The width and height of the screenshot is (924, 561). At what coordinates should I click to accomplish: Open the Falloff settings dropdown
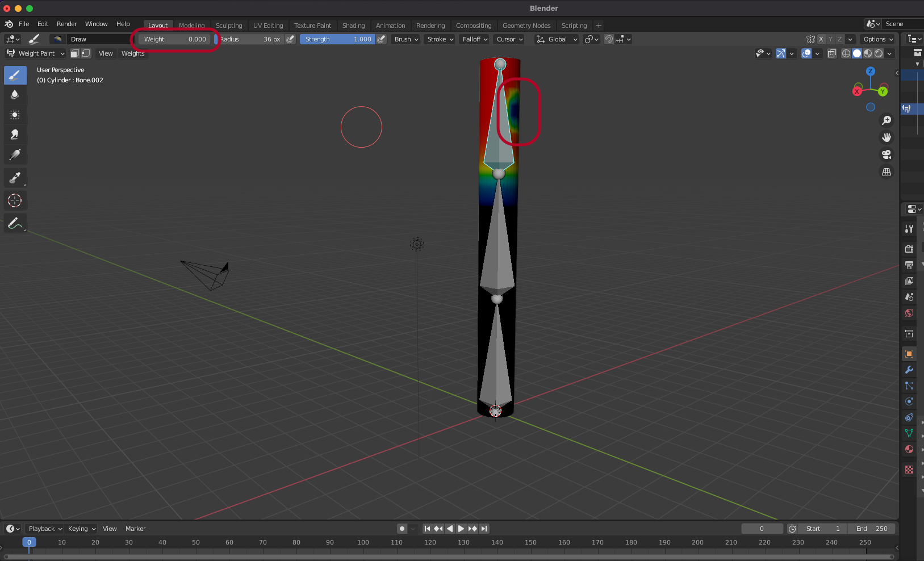pyautogui.click(x=475, y=39)
